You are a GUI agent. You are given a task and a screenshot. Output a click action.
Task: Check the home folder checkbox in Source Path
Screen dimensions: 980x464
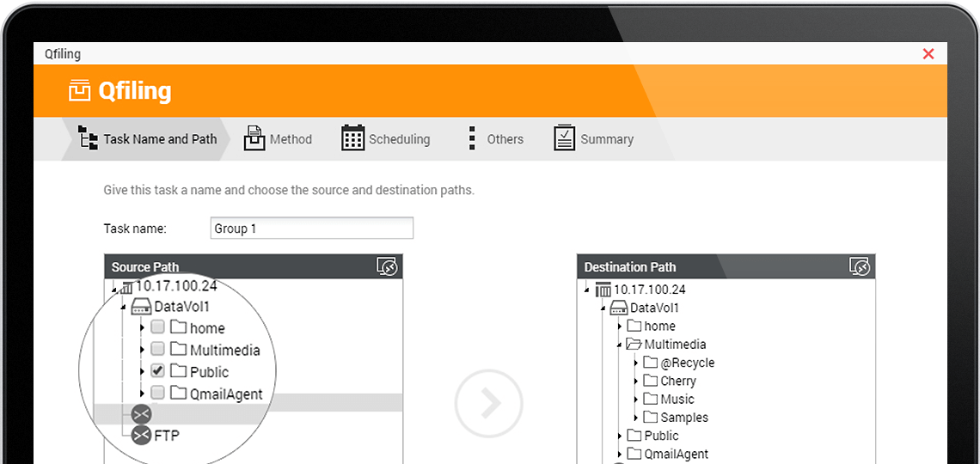coord(157,327)
